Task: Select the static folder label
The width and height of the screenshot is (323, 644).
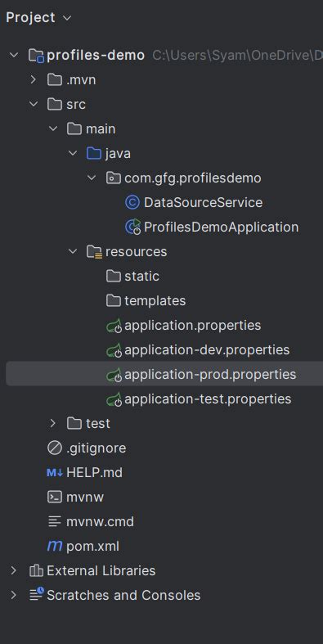Action: [142, 276]
